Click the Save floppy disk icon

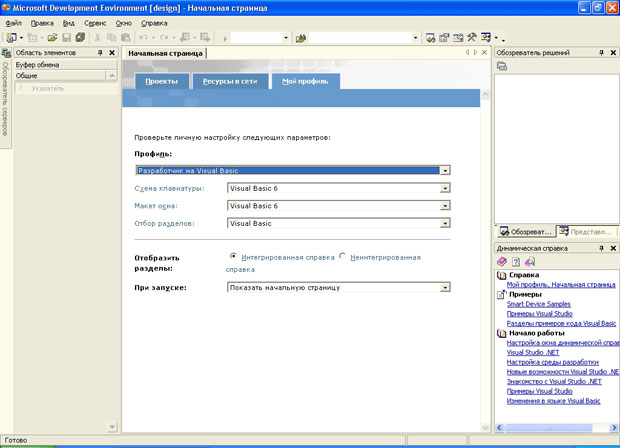click(x=66, y=38)
